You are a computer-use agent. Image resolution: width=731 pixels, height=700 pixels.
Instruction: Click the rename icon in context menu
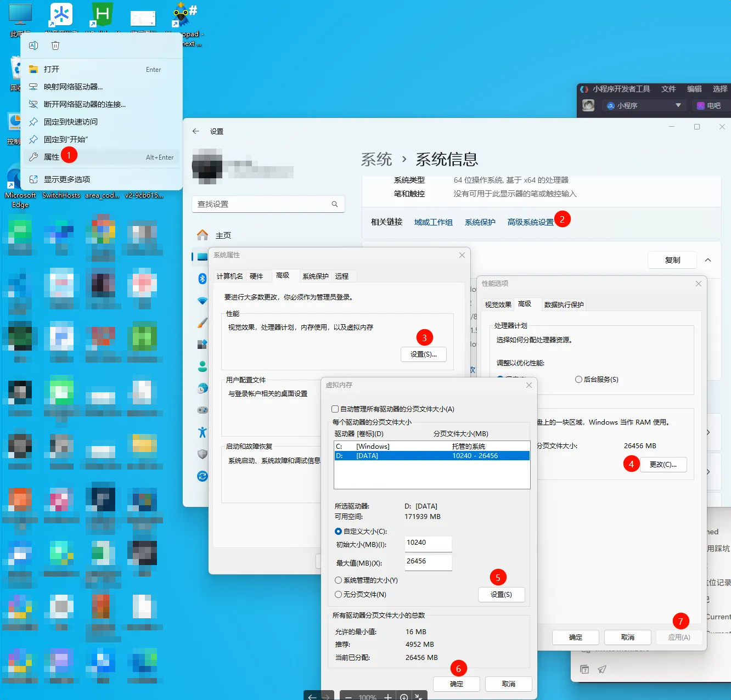[x=33, y=46]
